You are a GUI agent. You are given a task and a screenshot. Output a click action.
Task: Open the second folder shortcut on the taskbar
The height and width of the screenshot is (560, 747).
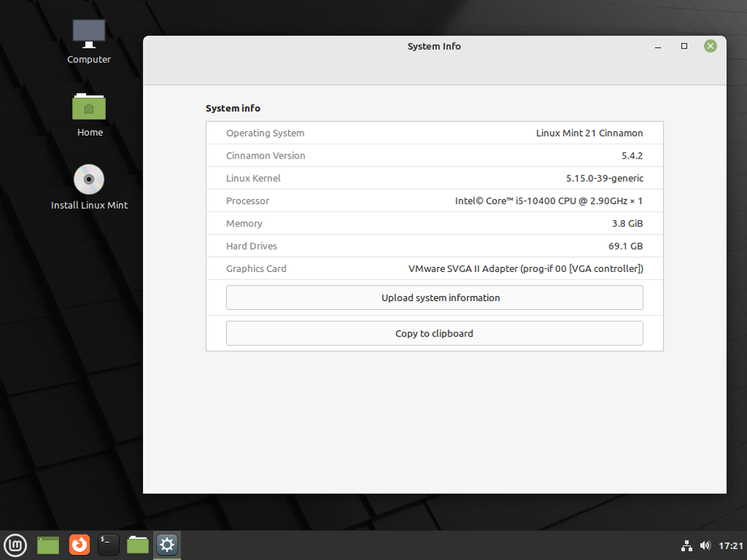(138, 545)
